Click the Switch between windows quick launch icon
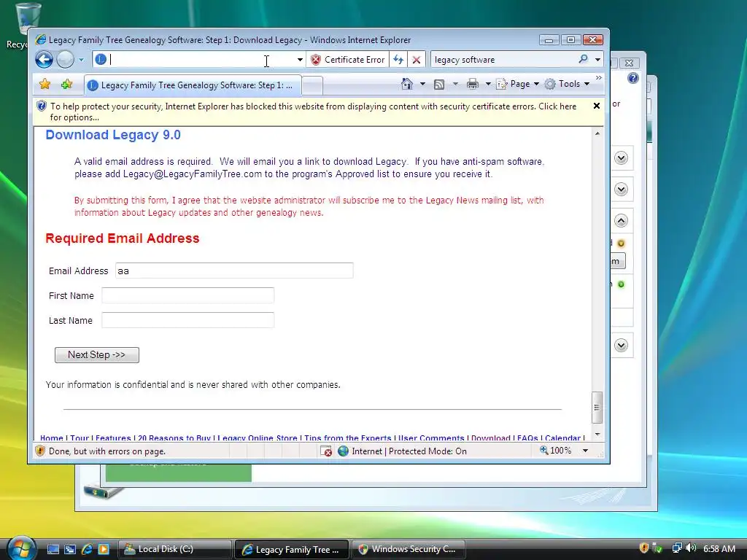Screen dimensions: 747x560 (69, 549)
